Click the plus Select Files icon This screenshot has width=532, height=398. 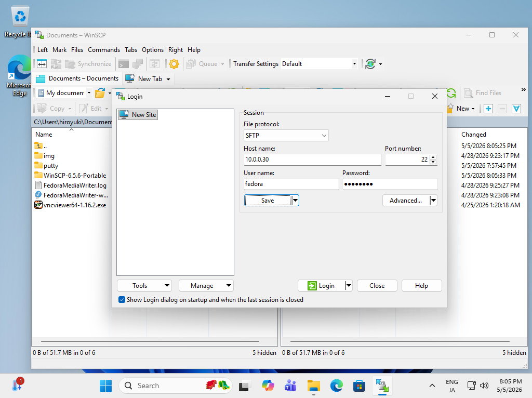point(488,109)
